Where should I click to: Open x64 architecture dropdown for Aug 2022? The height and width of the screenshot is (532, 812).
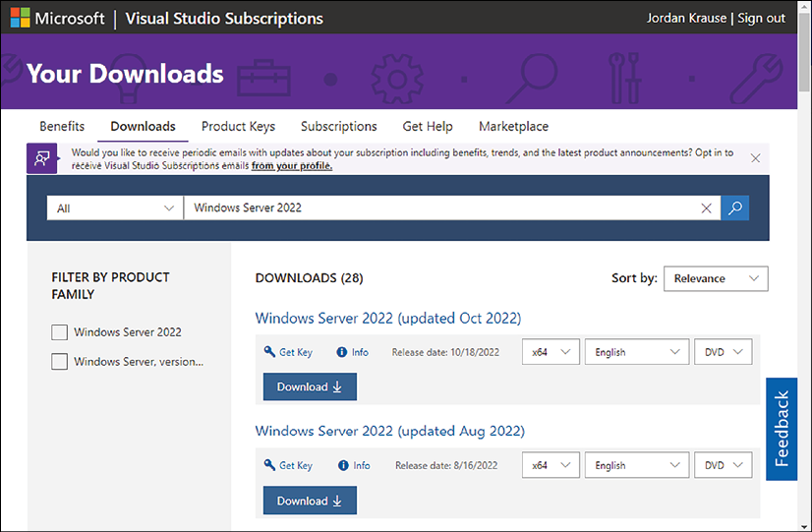click(551, 465)
